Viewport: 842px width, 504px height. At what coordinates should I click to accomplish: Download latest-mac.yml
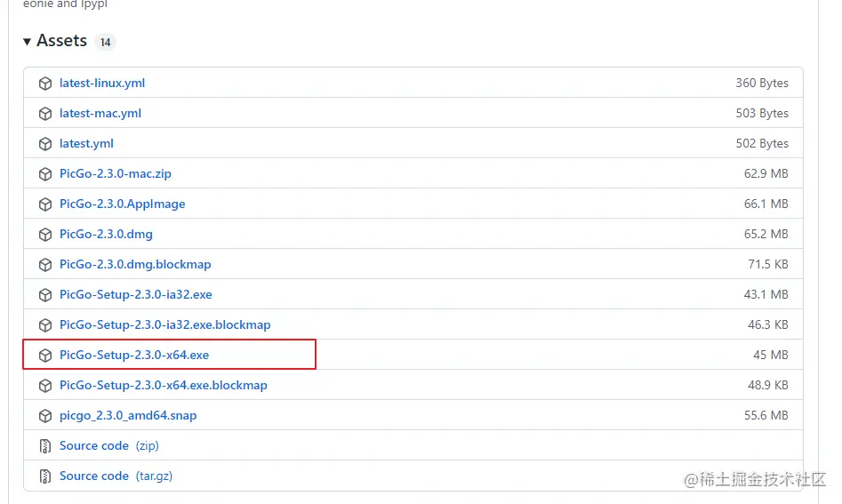click(100, 113)
